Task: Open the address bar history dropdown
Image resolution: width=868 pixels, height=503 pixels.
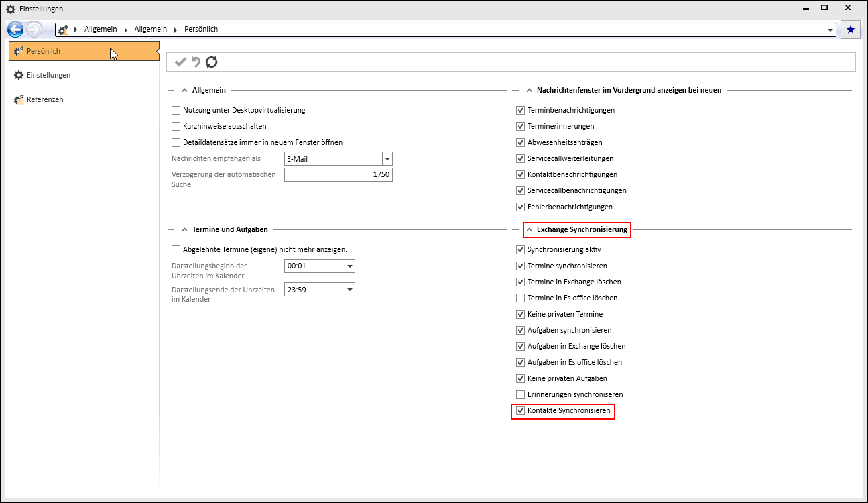Action: [831, 30]
